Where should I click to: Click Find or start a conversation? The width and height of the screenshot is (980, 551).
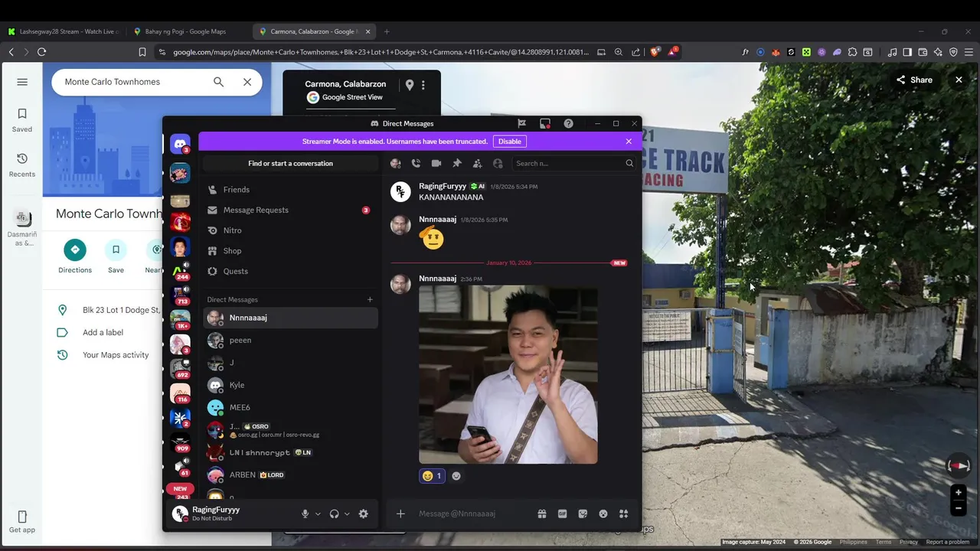click(x=290, y=163)
